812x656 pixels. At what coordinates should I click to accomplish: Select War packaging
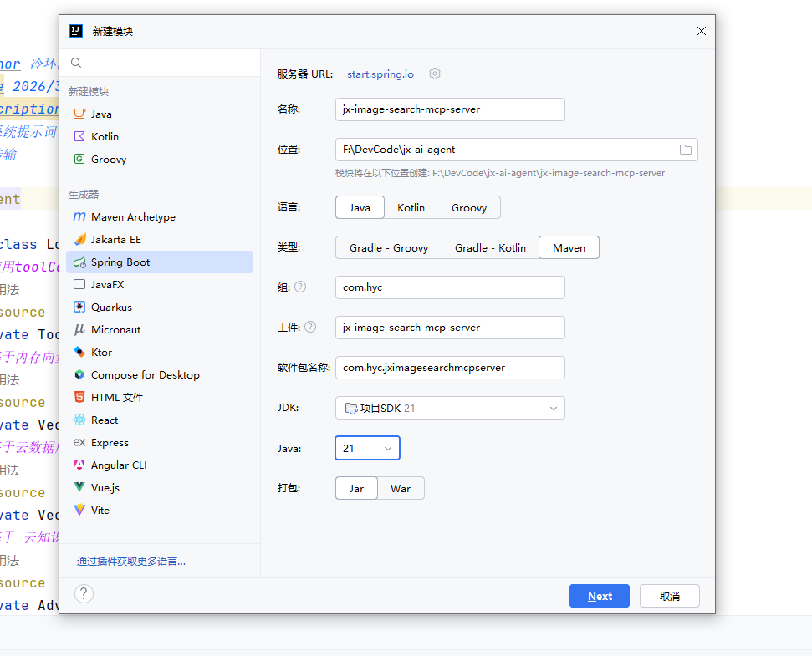401,488
